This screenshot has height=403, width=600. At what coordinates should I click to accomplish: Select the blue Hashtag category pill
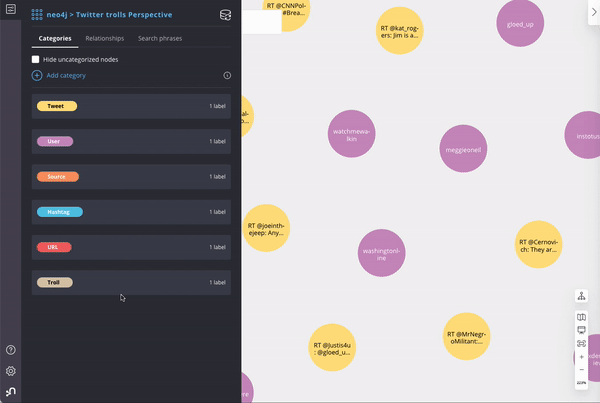60,212
